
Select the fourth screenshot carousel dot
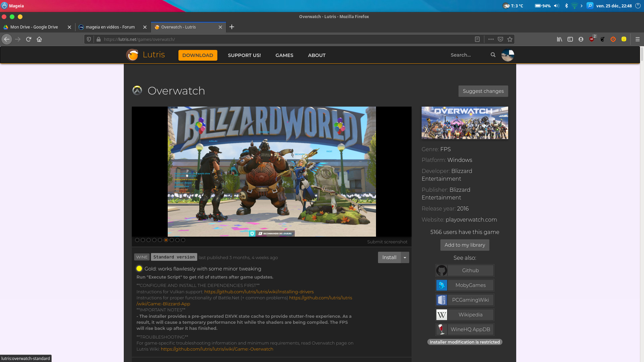tap(154, 240)
